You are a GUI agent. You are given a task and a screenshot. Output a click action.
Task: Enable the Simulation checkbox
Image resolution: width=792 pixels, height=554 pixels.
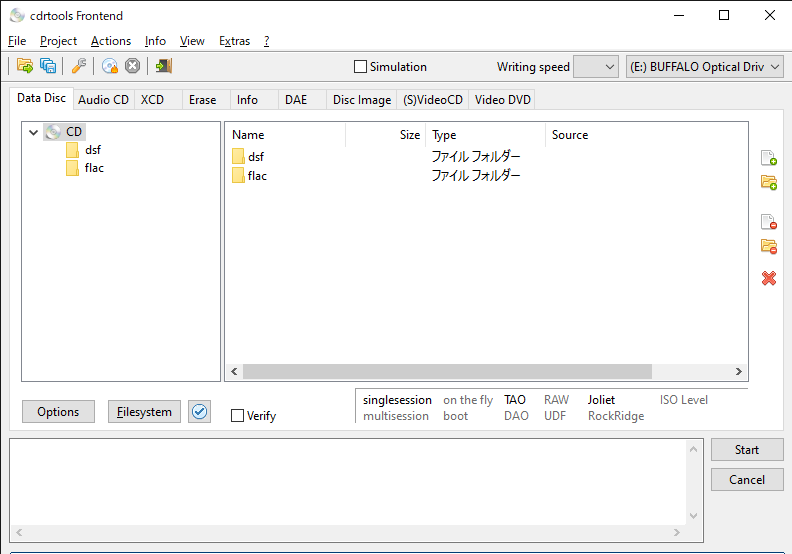(x=361, y=67)
